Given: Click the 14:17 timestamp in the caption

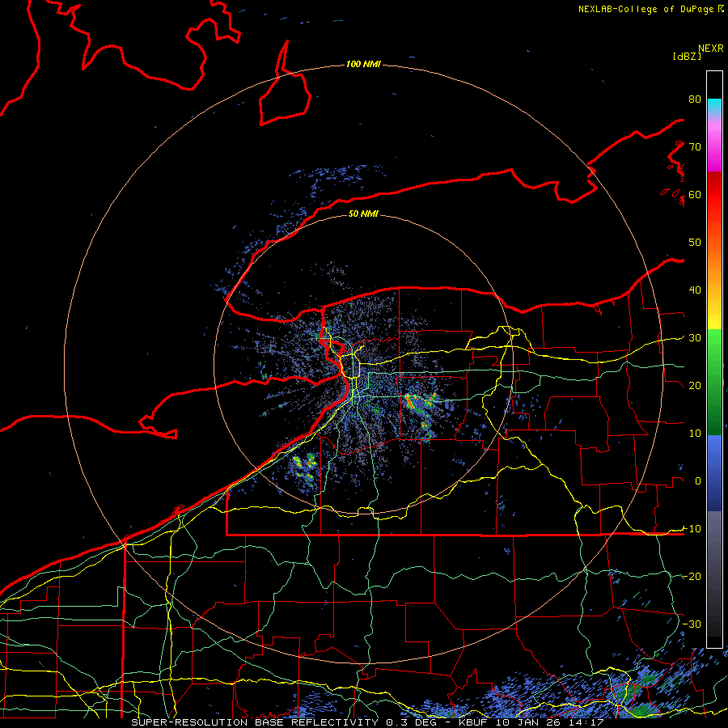Looking at the screenshot, I should (586, 722).
